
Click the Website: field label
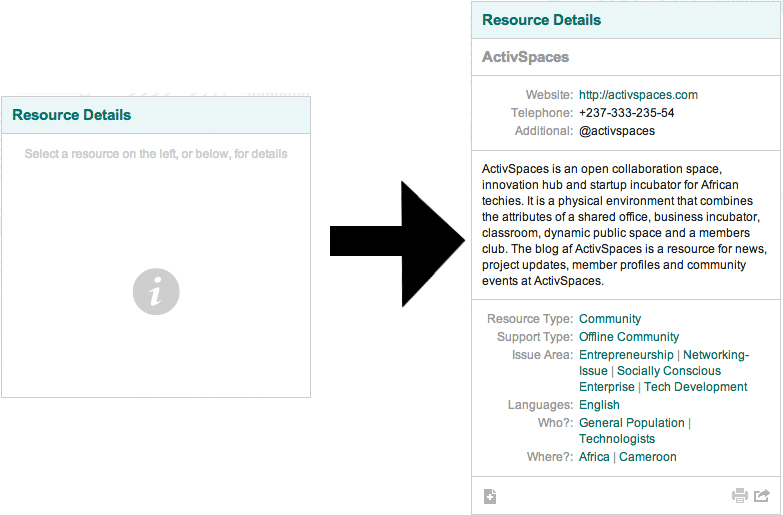point(549,95)
